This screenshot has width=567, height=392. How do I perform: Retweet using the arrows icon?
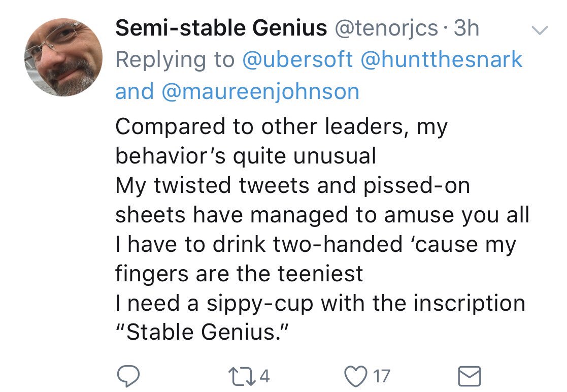coord(242,376)
